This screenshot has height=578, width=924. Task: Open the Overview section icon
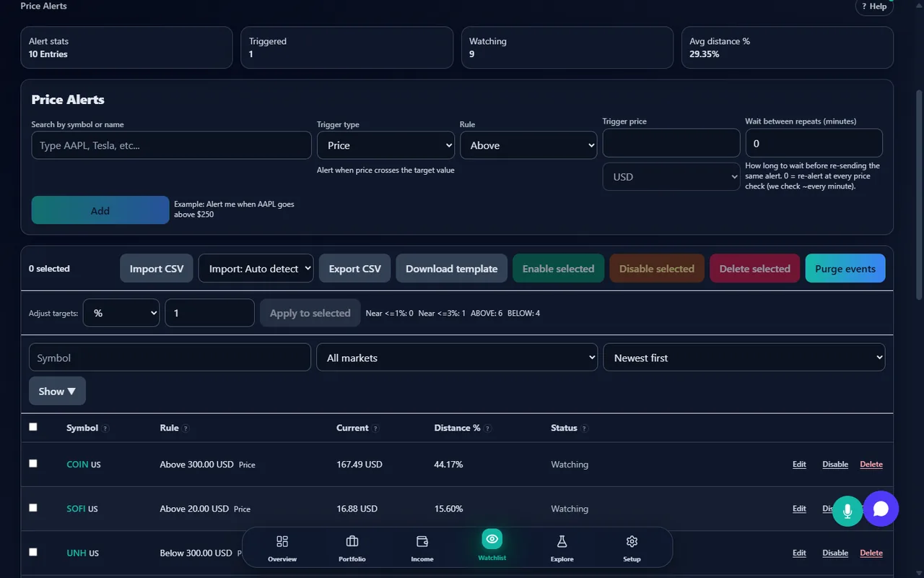point(282,542)
